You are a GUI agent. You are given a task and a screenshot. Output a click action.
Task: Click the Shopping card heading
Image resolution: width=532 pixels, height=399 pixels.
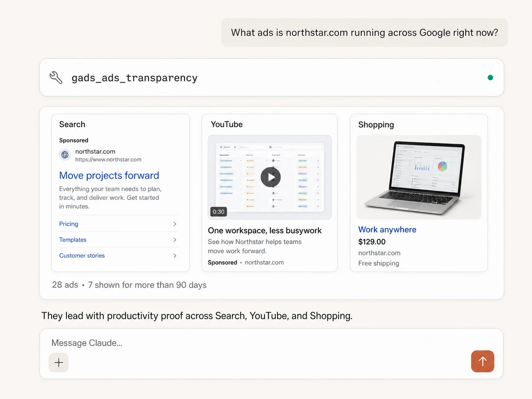[x=376, y=125]
